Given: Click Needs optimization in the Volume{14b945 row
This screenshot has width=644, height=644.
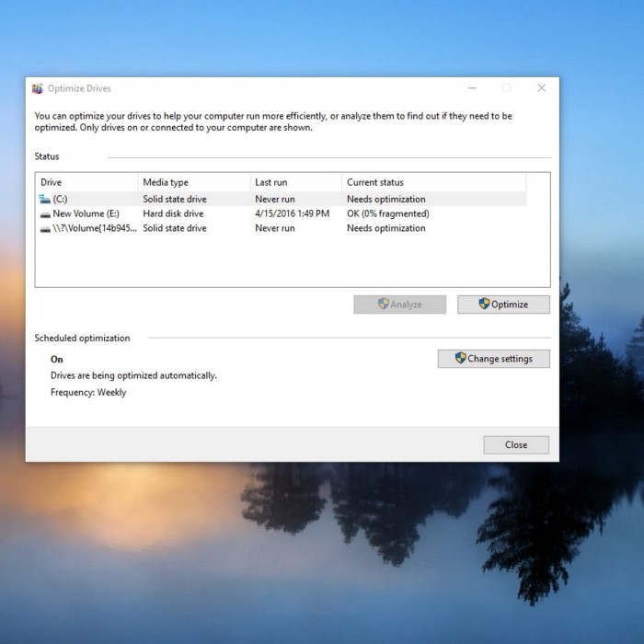Looking at the screenshot, I should tap(386, 228).
